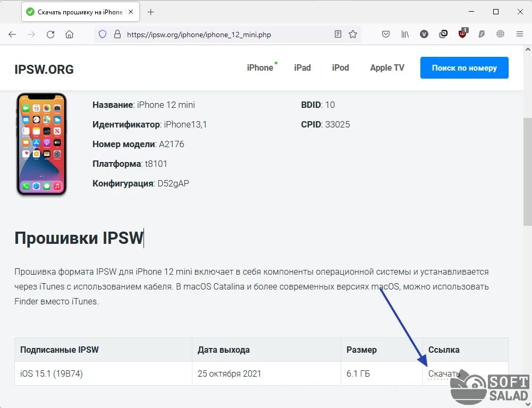Screen dimensions: 532x408
Task: View site security padlock details
Action: coord(117,34)
